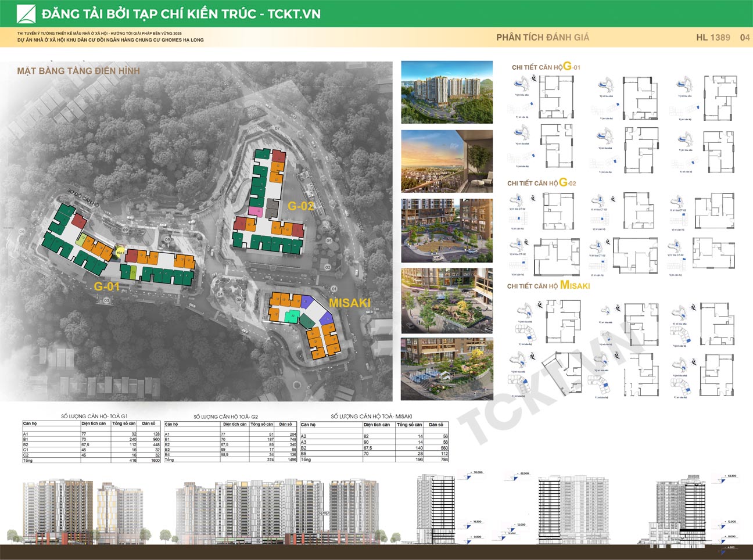Click the 'PHÂN TÍCH ĐÁNH GIÁ' title
753x560 pixels.
[542, 37]
